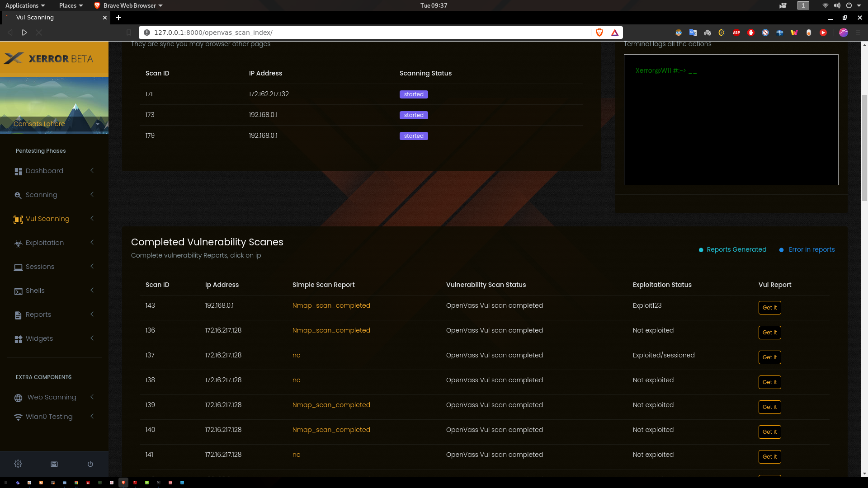868x488 pixels.
Task: Open the mail icon in sidebar footer
Action: click(54, 464)
